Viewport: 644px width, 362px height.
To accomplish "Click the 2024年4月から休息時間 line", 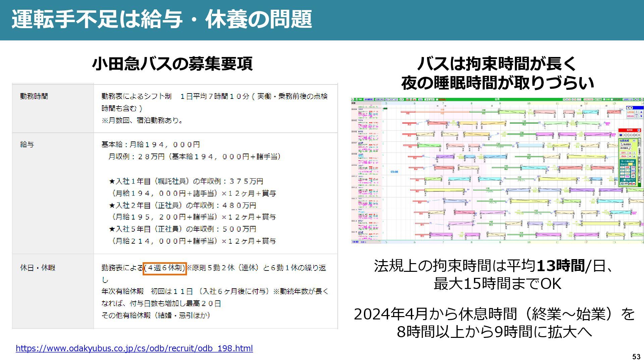I will (x=494, y=314).
